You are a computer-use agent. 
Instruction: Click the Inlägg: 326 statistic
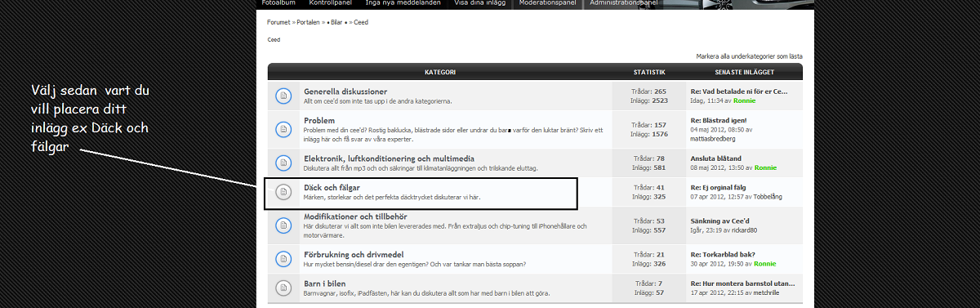pyautogui.click(x=650, y=263)
